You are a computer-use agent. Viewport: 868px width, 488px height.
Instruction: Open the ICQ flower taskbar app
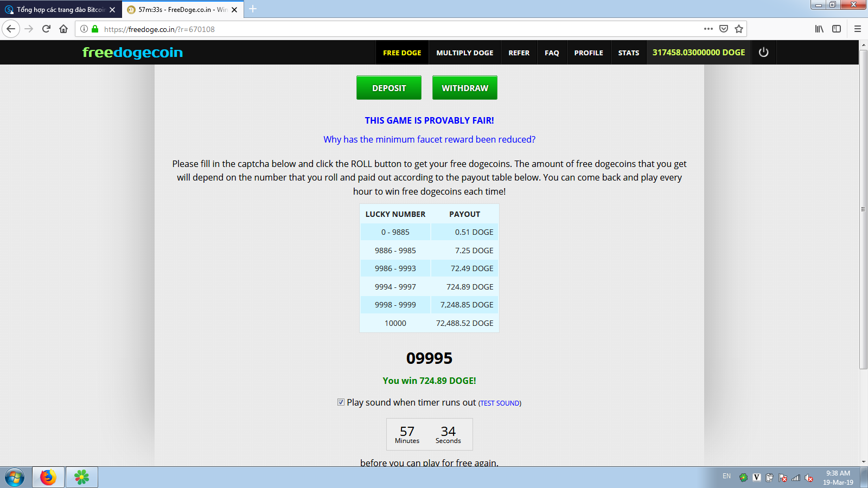82,477
